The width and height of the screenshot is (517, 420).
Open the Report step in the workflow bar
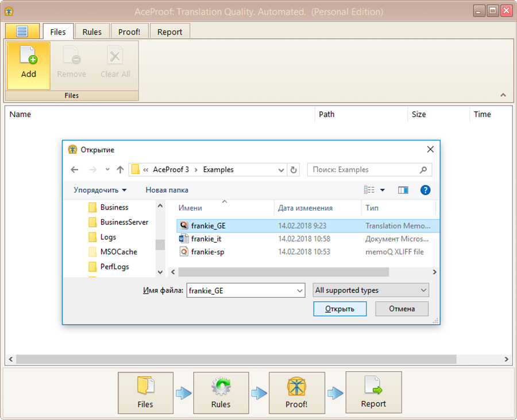click(x=373, y=392)
